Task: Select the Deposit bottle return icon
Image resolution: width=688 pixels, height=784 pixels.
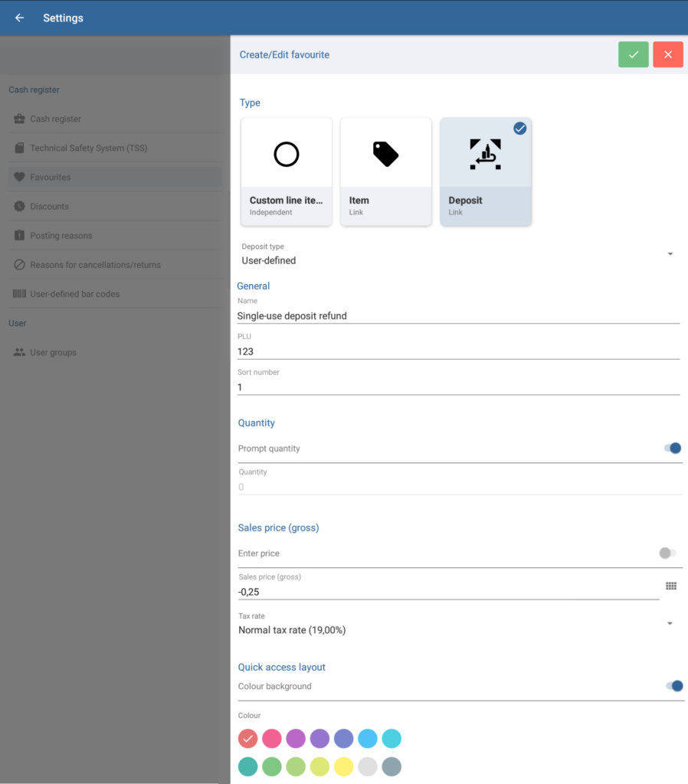Action: tap(485, 155)
